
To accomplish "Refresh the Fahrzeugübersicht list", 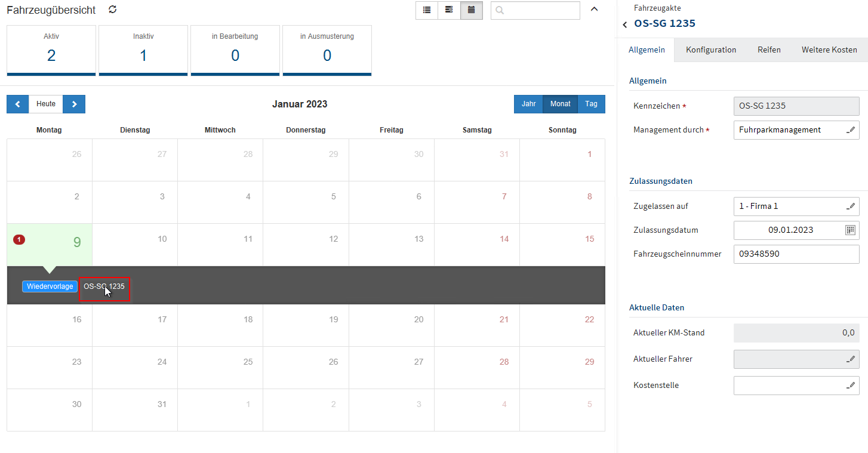I will [x=112, y=10].
